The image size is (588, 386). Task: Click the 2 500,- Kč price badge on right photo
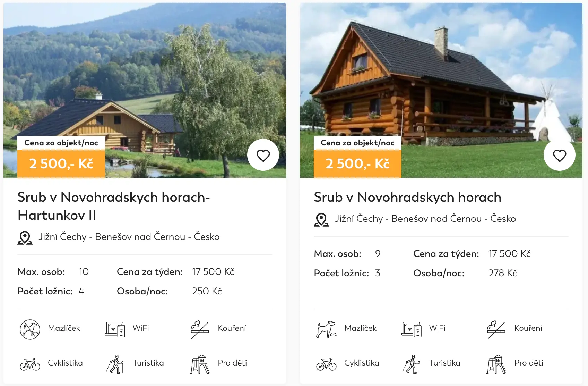357,163
